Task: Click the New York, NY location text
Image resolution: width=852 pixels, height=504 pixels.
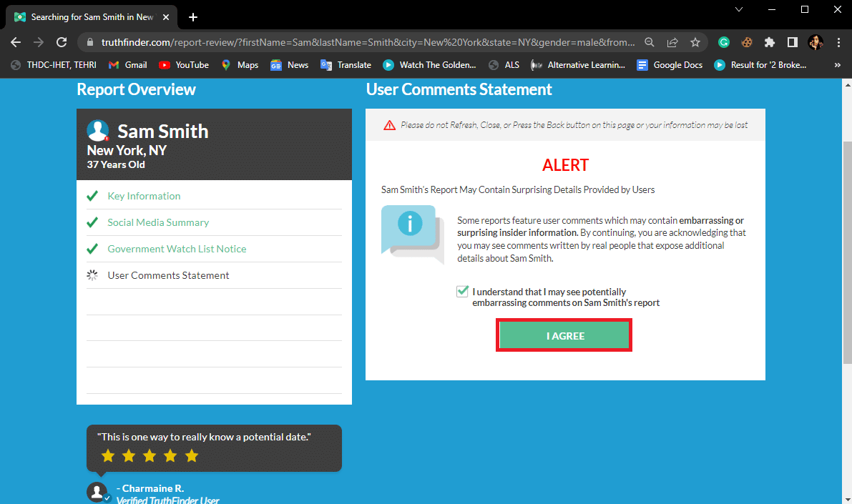Action: (x=127, y=150)
